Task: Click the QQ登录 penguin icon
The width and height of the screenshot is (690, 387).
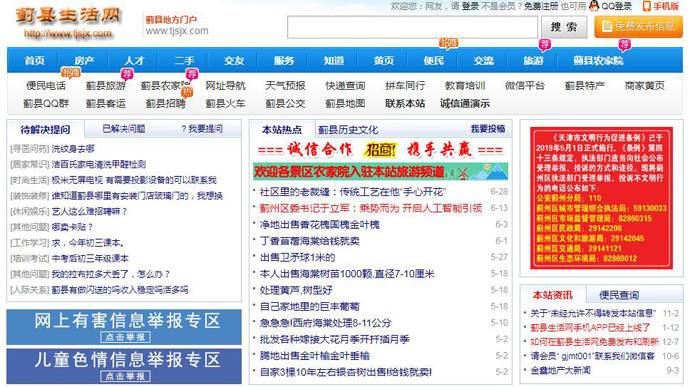Action: (x=595, y=6)
